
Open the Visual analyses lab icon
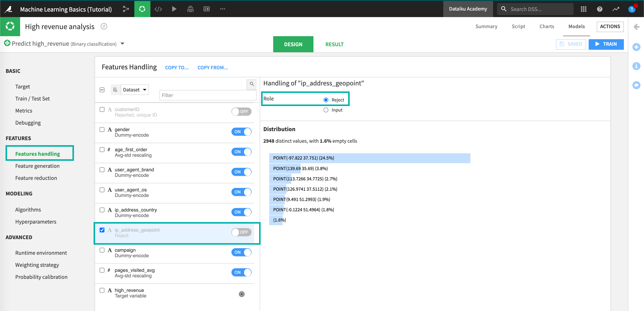(x=142, y=9)
